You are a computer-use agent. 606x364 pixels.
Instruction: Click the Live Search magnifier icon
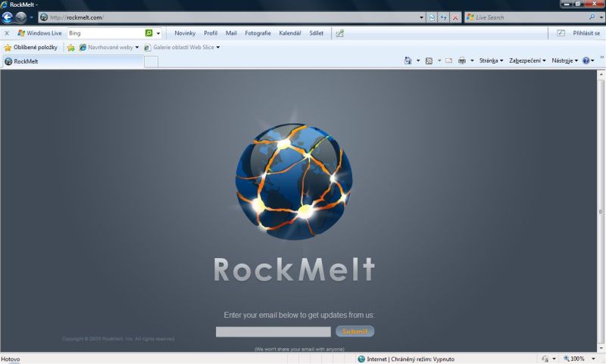[592, 17]
